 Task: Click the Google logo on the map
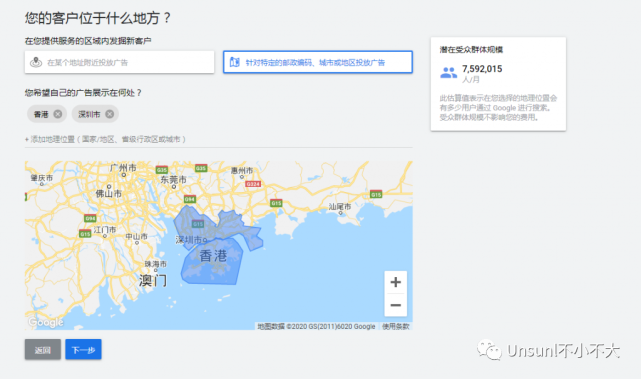pyautogui.click(x=46, y=322)
